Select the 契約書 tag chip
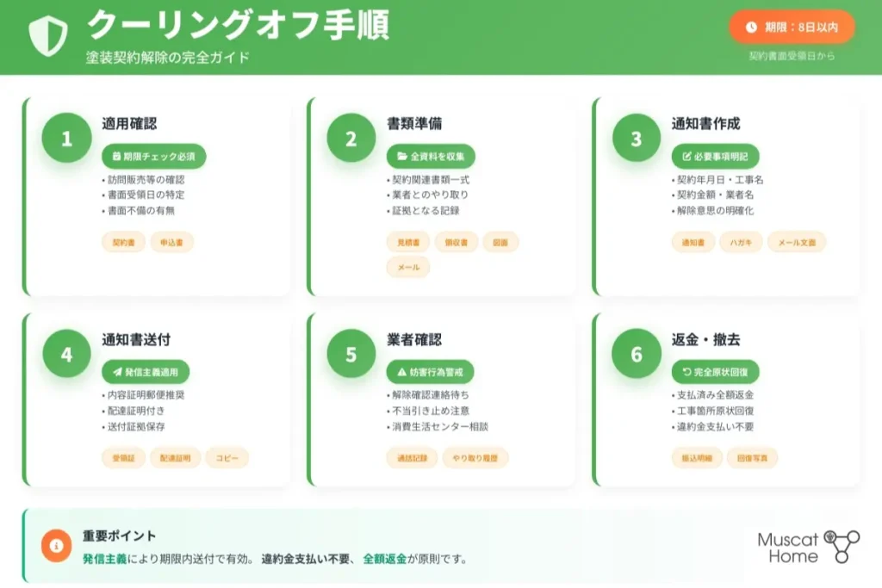The width and height of the screenshot is (882, 588). point(123,243)
